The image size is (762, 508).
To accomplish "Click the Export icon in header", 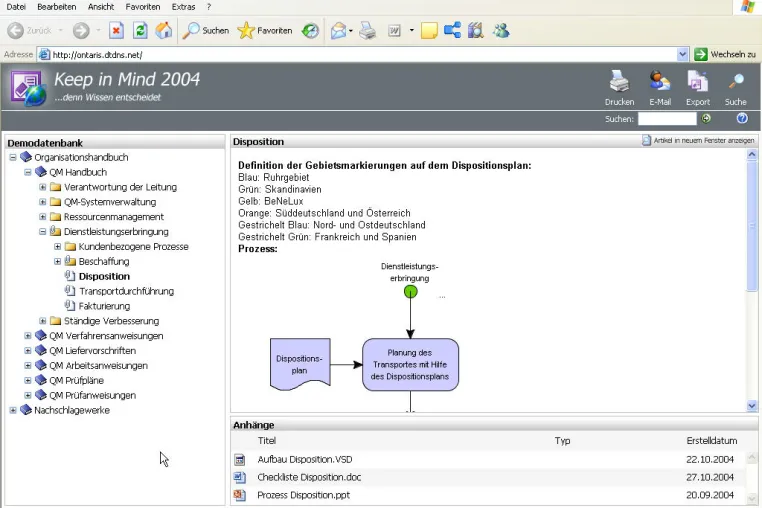I will (x=698, y=81).
